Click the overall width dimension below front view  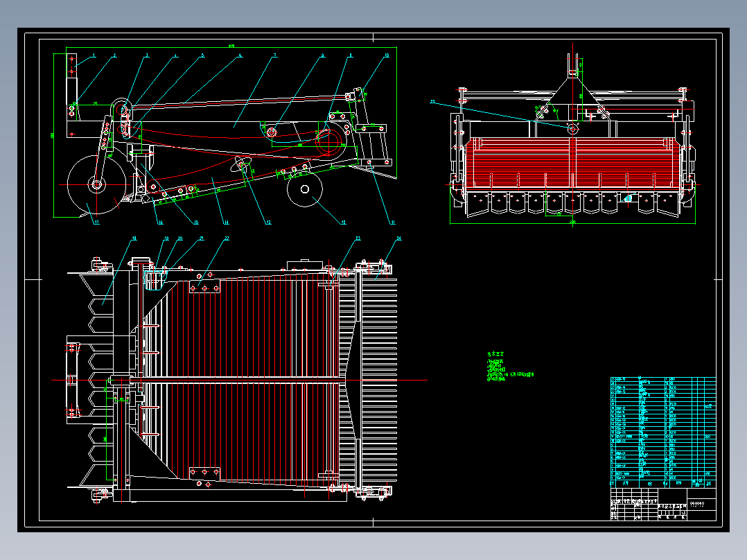[572, 222]
